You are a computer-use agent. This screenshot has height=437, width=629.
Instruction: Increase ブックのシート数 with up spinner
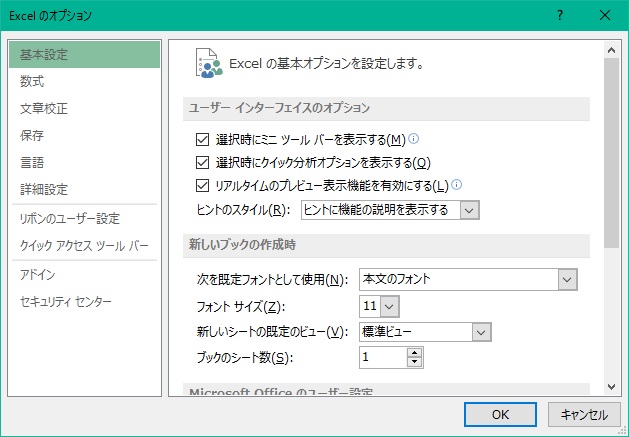click(x=414, y=353)
